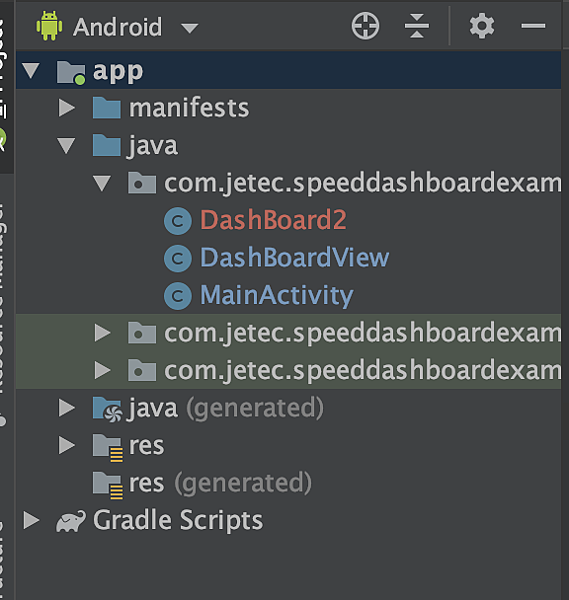Image resolution: width=569 pixels, height=600 pixels.
Task: Click the select opened file crosshair icon
Action: [365, 26]
